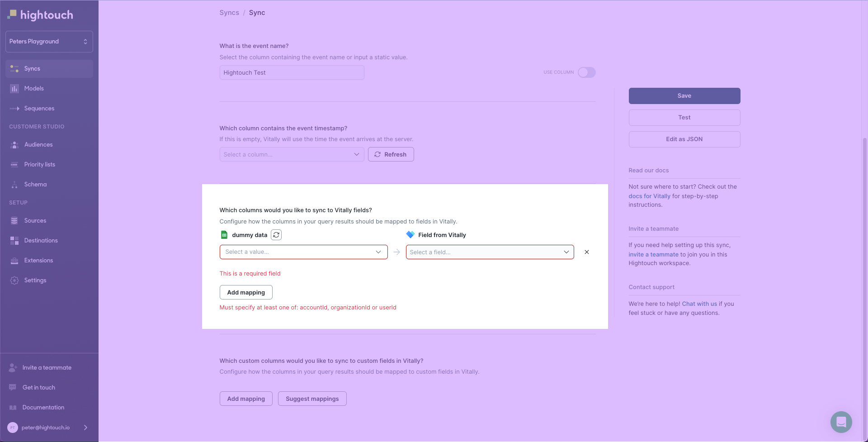Image resolution: width=868 pixels, height=442 pixels.
Task: Go to Models in sidebar
Action: (x=49, y=89)
